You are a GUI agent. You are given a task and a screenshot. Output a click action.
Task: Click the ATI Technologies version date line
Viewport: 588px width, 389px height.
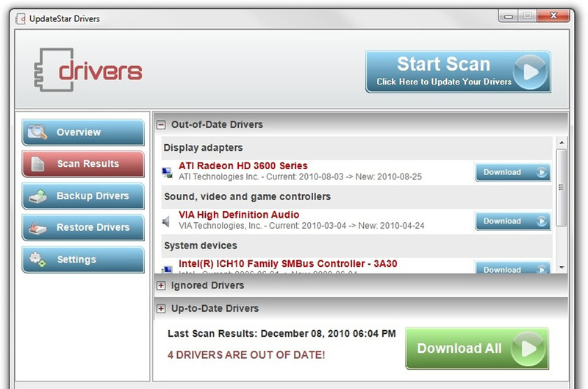[x=300, y=176]
